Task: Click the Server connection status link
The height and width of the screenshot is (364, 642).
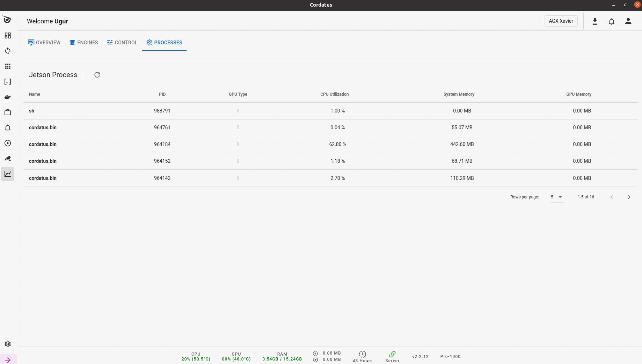Action: coord(392,357)
